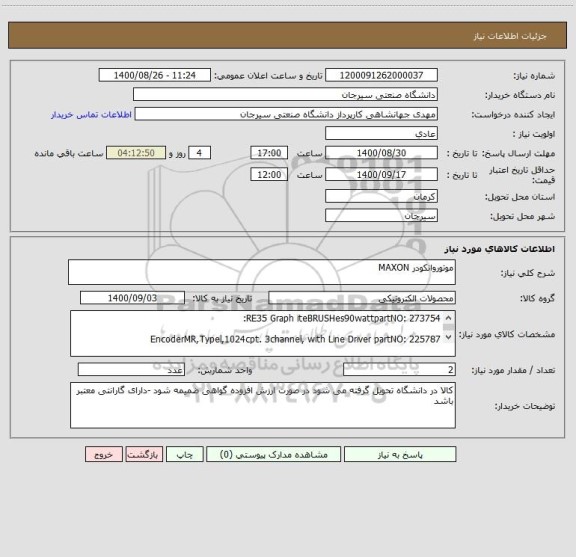Click the واحد شمارش label

click(225, 370)
